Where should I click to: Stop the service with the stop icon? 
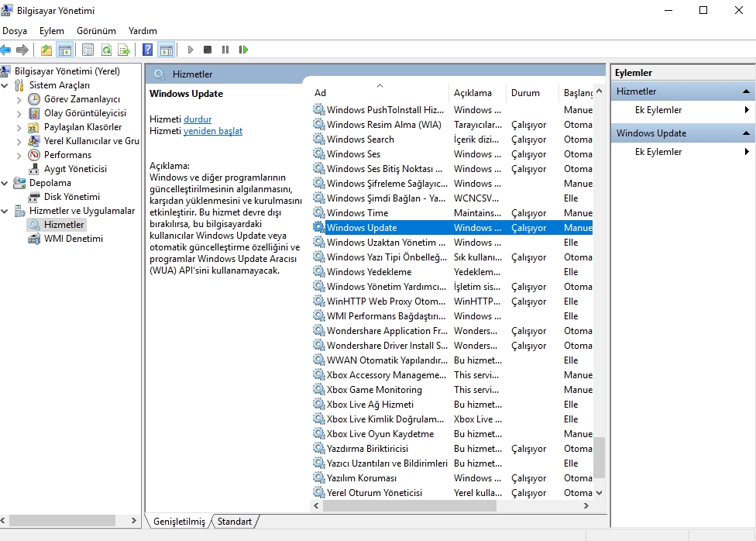(208, 50)
